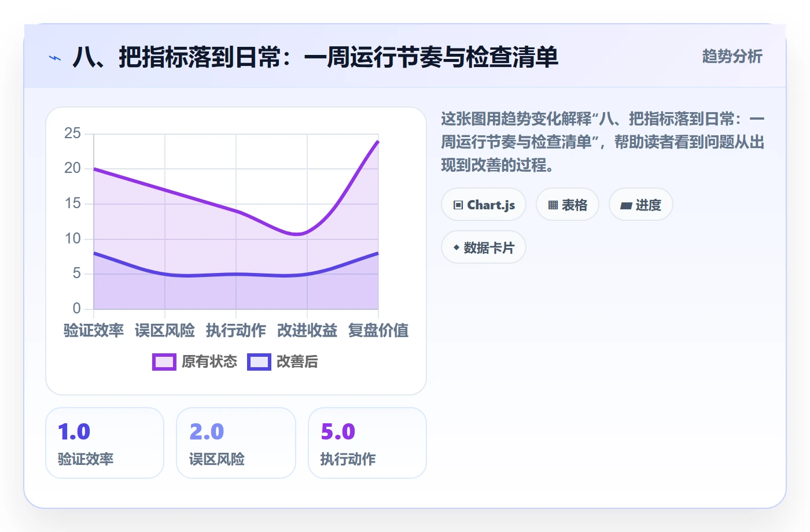Click the 2.0 value in the second card
The image size is (810, 532).
click(x=207, y=432)
